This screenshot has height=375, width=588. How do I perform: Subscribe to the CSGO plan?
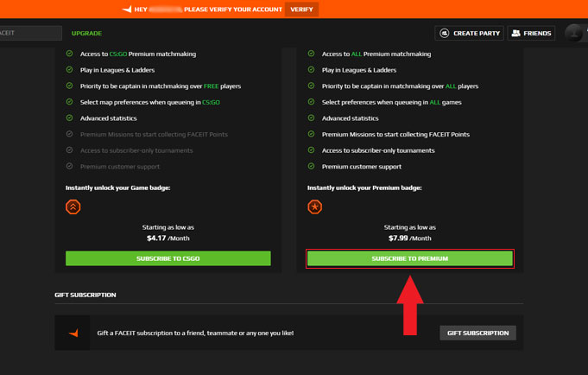tap(168, 258)
